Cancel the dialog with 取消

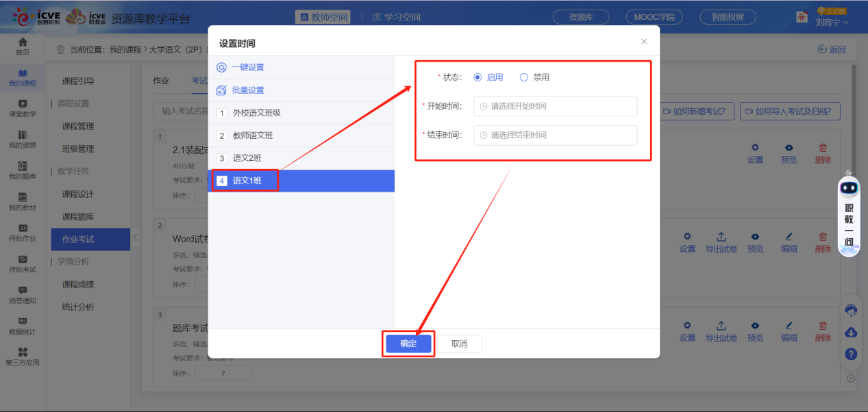pos(459,344)
